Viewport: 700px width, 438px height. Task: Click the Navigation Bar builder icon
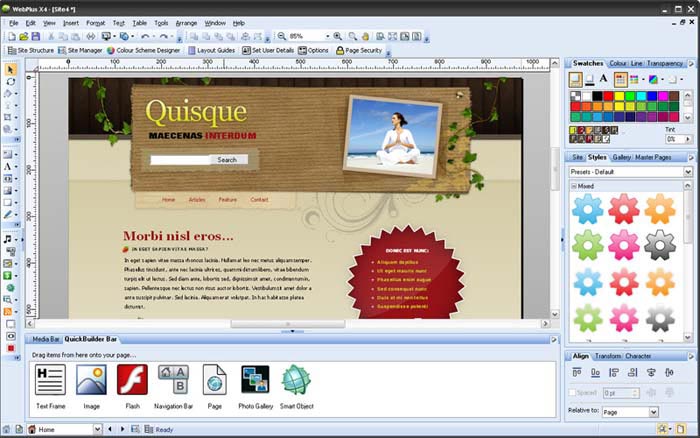point(173,380)
